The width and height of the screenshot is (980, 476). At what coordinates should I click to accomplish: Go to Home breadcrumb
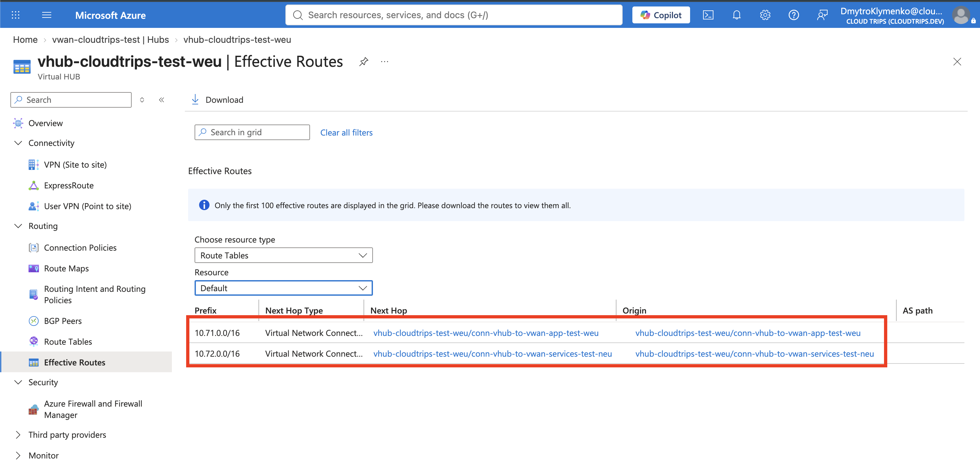(x=25, y=40)
